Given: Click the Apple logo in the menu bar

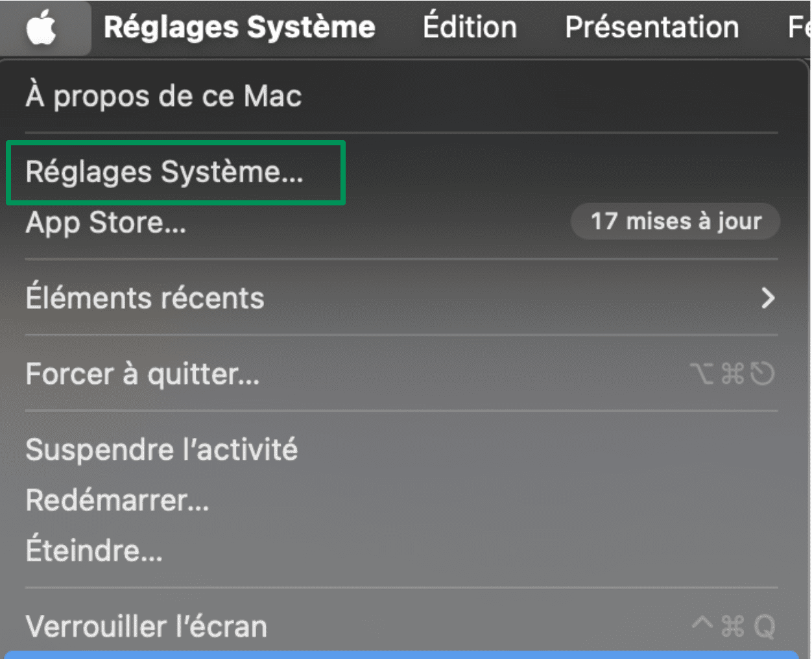Looking at the screenshot, I should tap(45, 27).
